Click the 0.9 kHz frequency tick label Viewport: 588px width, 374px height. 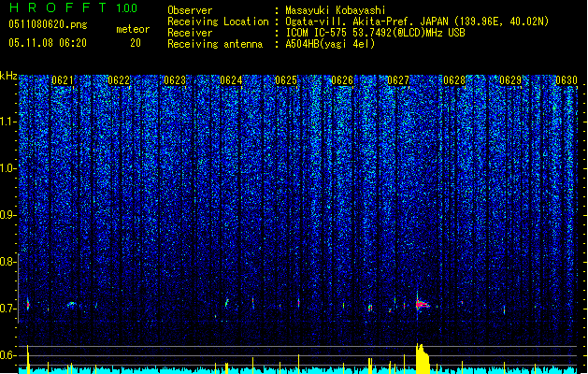(x=8, y=215)
